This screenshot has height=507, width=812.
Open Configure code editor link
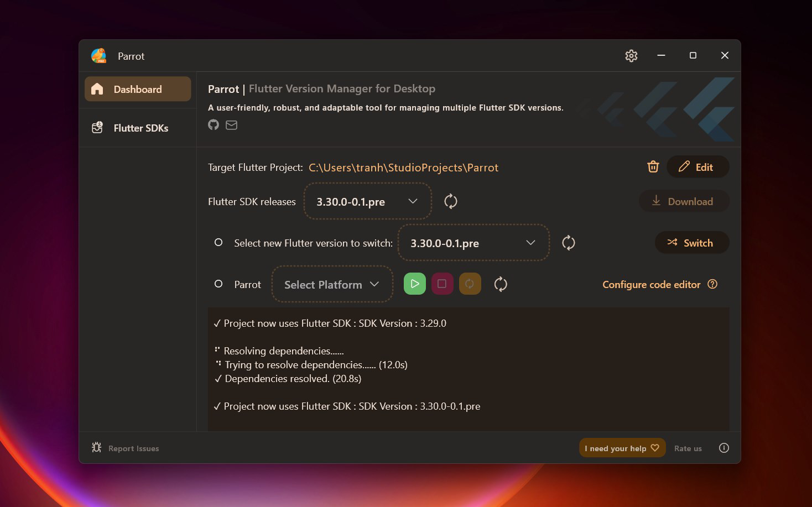pyautogui.click(x=652, y=284)
